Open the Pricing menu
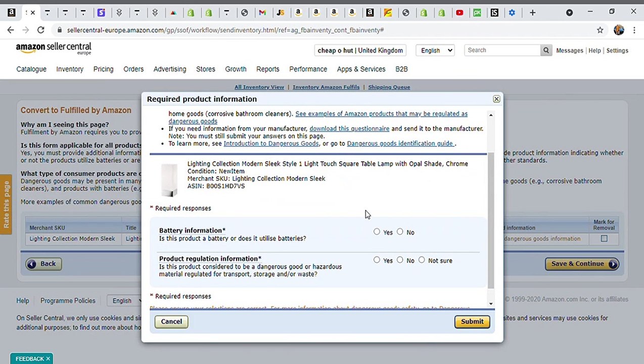Image resolution: width=644 pixels, height=364 pixels. (103, 69)
